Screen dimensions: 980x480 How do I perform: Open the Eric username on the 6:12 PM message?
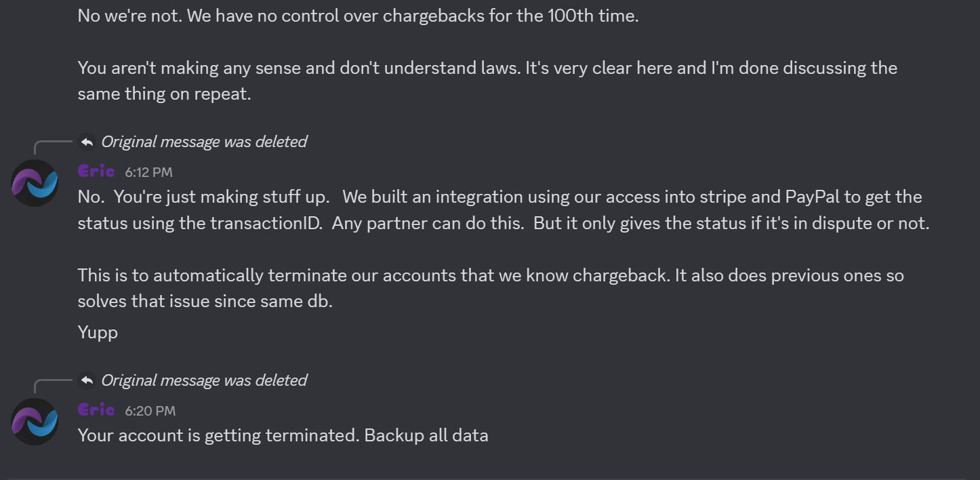pyautogui.click(x=96, y=171)
